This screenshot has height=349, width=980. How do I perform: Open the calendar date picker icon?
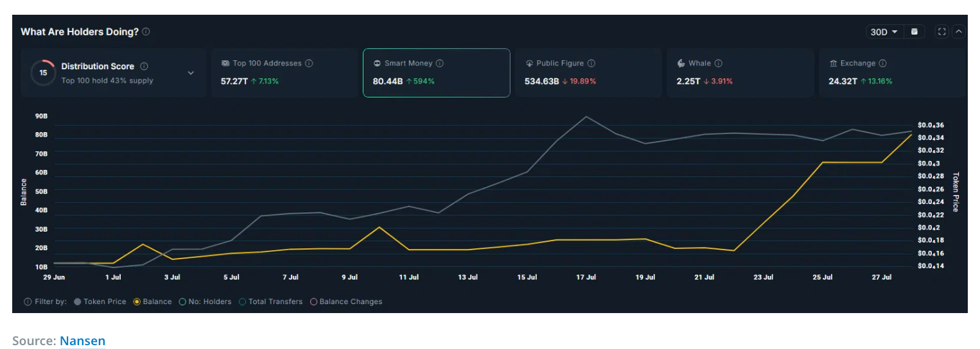(x=914, y=31)
